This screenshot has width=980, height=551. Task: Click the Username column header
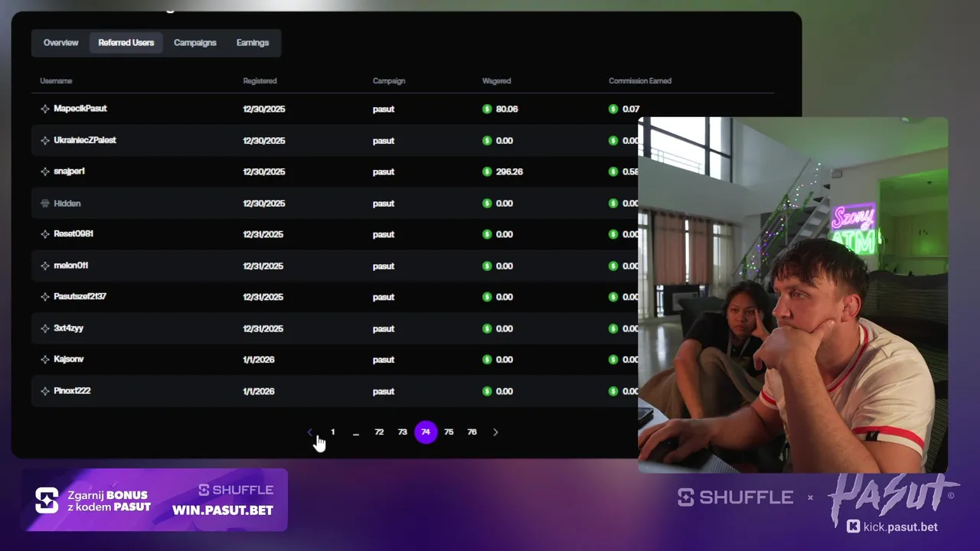tap(56, 81)
